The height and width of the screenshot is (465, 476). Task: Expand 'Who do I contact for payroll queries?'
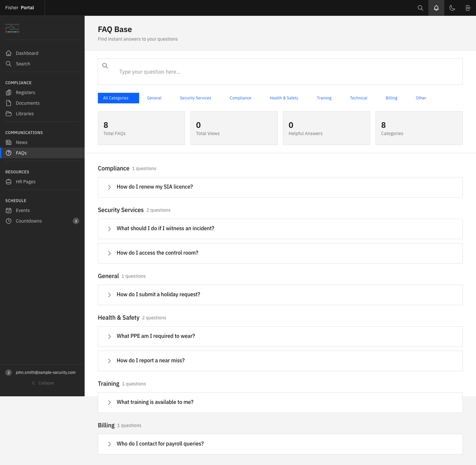160,444
